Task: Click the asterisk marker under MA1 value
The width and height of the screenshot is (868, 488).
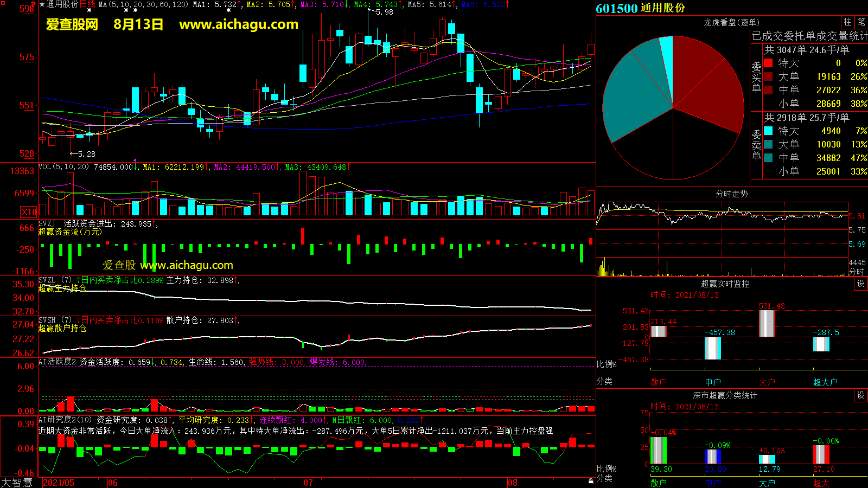Action: point(228,10)
